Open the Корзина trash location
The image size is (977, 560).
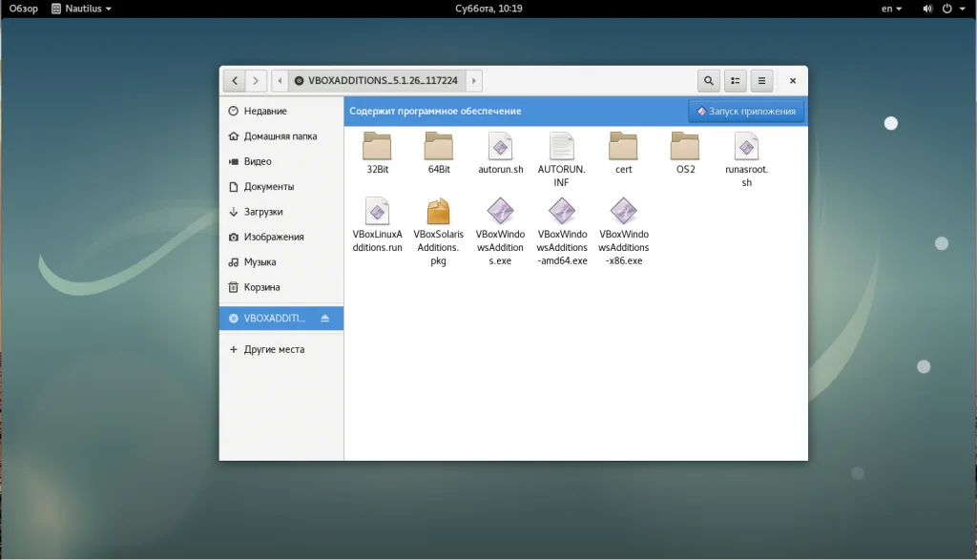(x=261, y=287)
